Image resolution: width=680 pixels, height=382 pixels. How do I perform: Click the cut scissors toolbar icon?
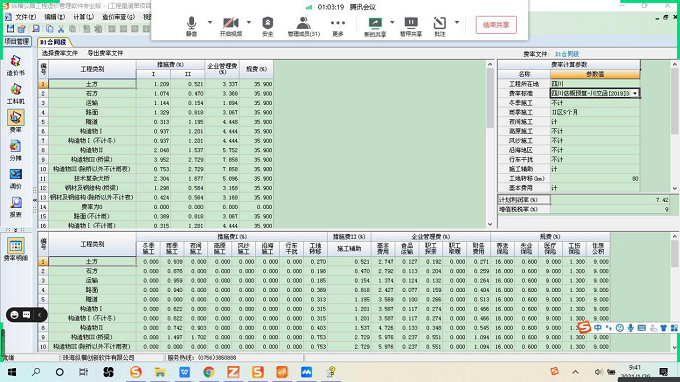pyautogui.click(x=61, y=29)
